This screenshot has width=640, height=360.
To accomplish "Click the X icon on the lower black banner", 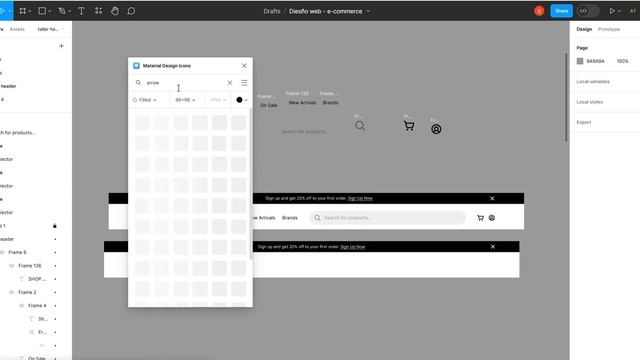I will pos(493,247).
